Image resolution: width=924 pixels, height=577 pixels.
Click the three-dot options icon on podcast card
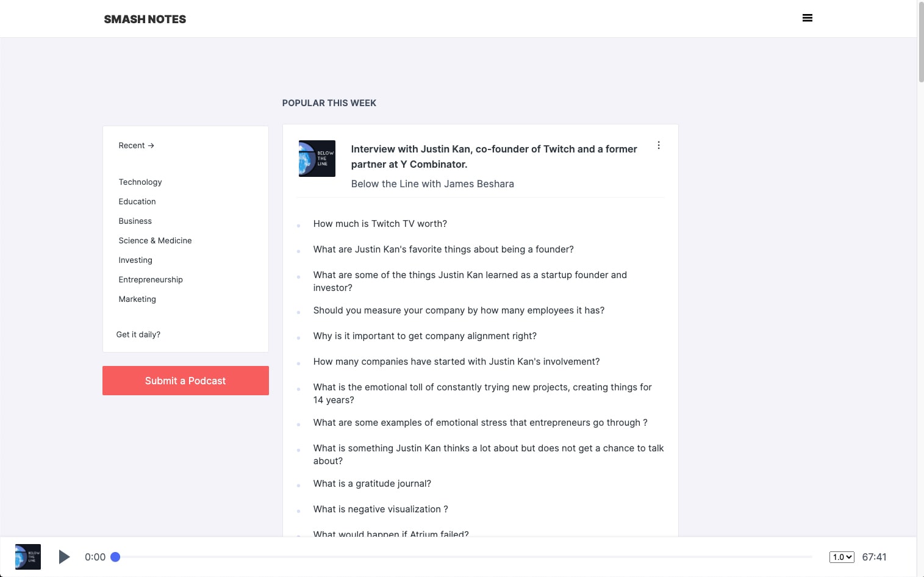click(x=659, y=145)
